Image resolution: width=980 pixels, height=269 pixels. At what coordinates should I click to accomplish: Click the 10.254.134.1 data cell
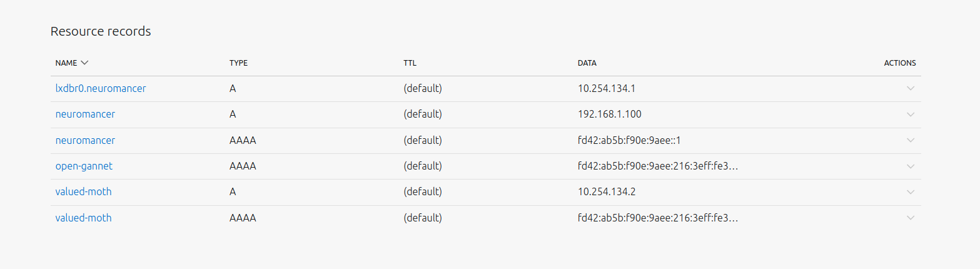tap(606, 89)
